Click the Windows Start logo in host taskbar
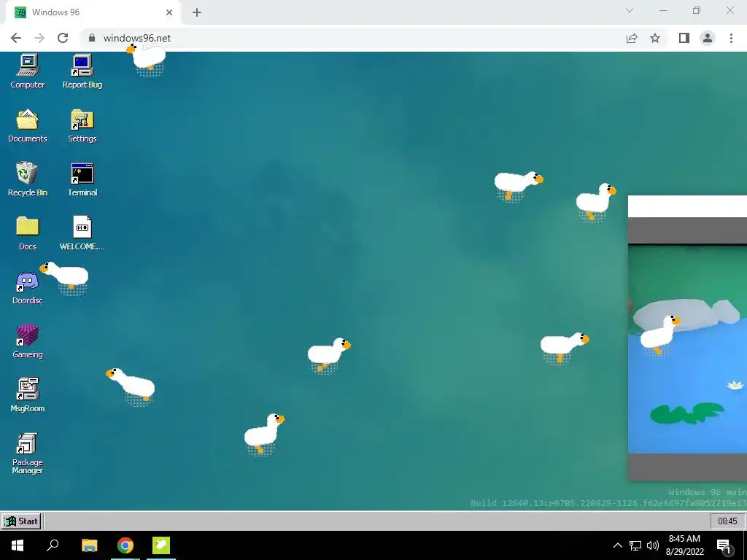747x560 pixels. (x=18, y=545)
